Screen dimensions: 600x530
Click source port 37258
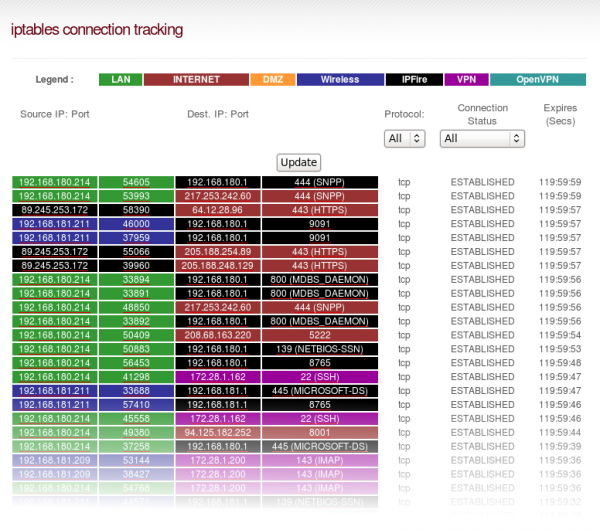136,447
